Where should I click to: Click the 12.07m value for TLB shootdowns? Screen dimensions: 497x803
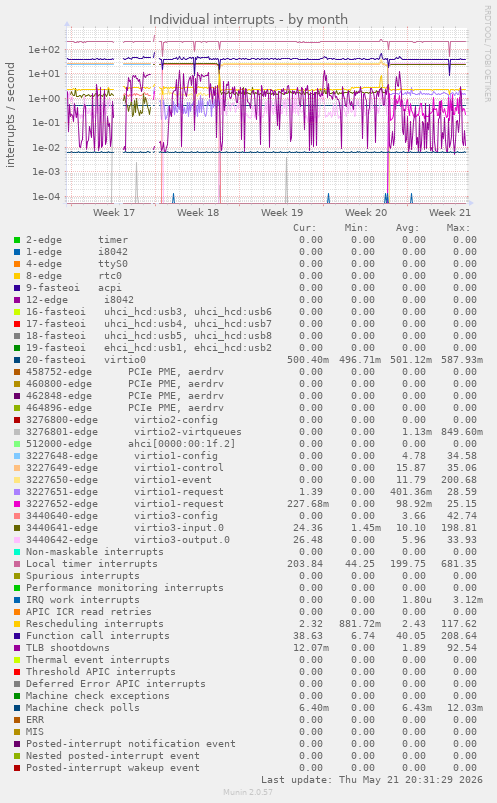(x=311, y=648)
